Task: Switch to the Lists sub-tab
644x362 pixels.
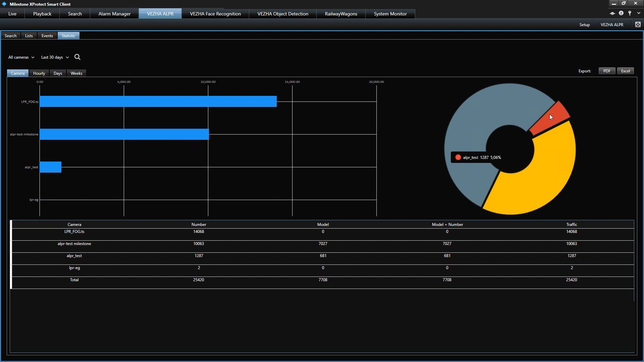Action: coord(29,36)
